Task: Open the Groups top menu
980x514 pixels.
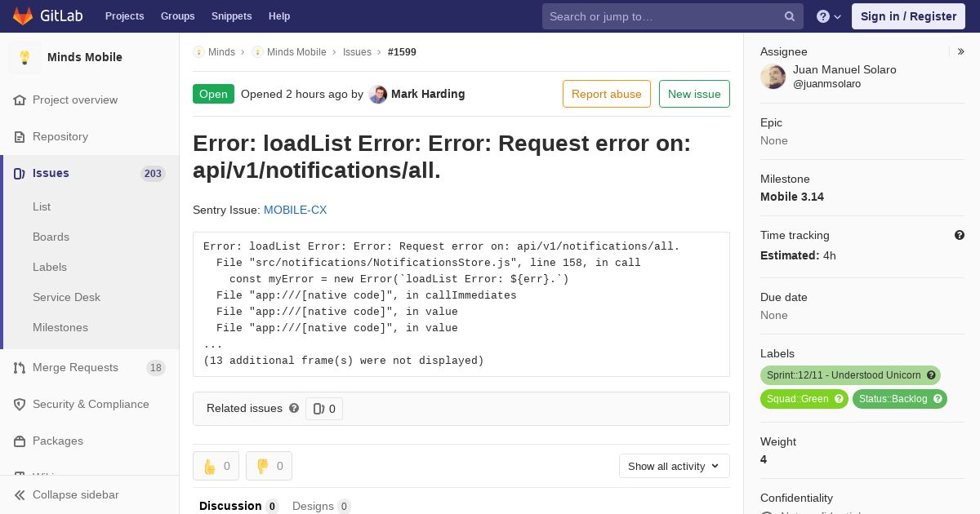Action: (177, 16)
